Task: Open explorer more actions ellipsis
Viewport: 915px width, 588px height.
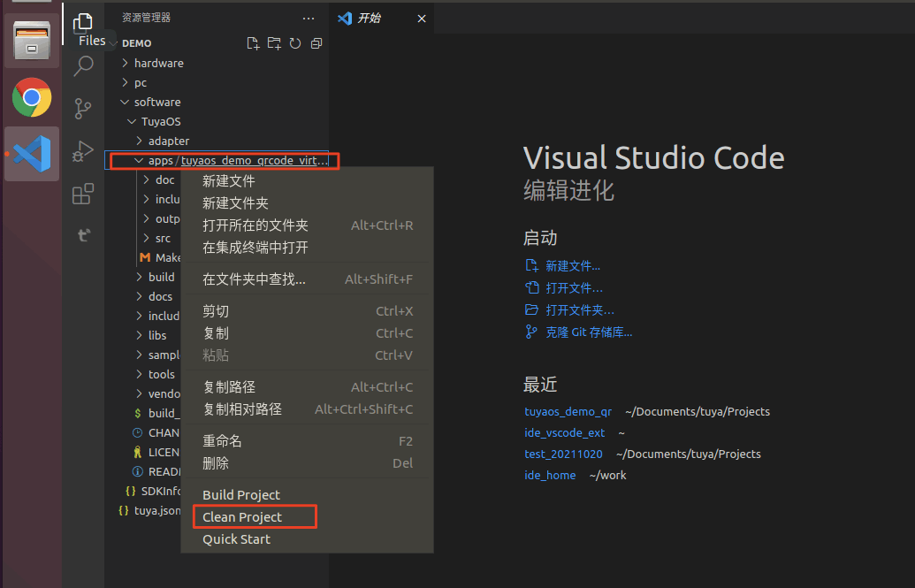Action: coord(309,18)
